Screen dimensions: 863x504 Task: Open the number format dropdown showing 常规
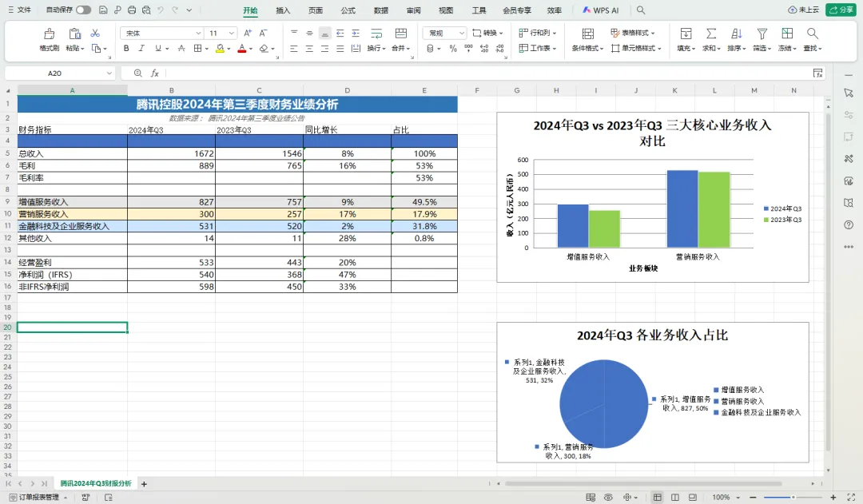[x=444, y=33]
